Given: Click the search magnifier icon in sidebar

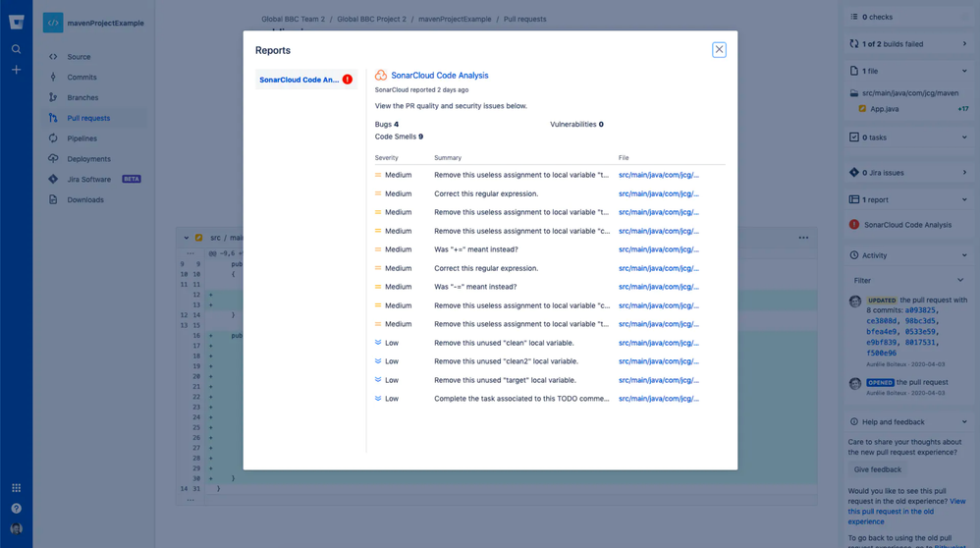Looking at the screenshot, I should click(17, 49).
